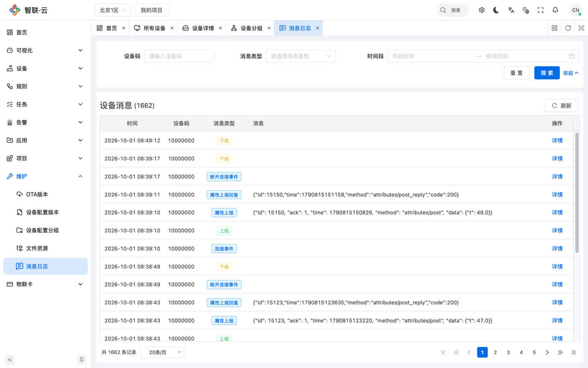Open the calendar icon in the time range field
The width and height of the screenshot is (588, 368).
tap(572, 56)
